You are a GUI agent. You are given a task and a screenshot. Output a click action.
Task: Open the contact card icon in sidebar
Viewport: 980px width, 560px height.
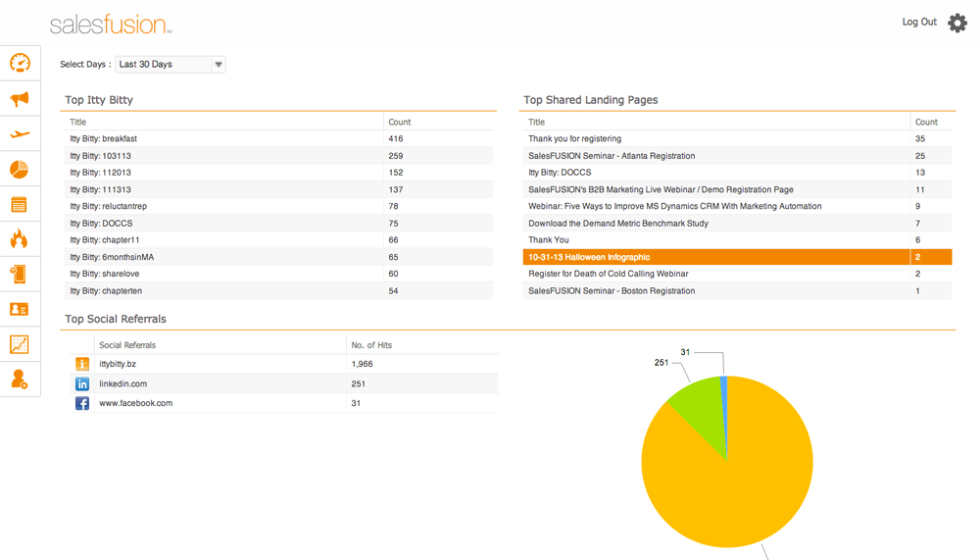click(20, 309)
